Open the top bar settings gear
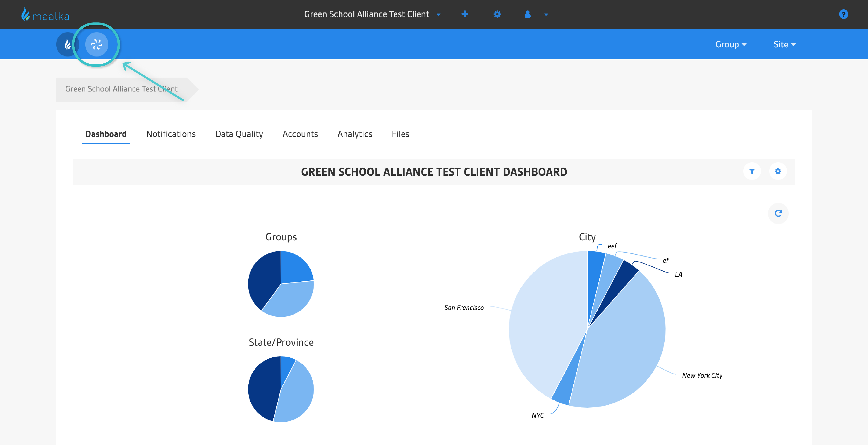The image size is (868, 445). coord(497,14)
